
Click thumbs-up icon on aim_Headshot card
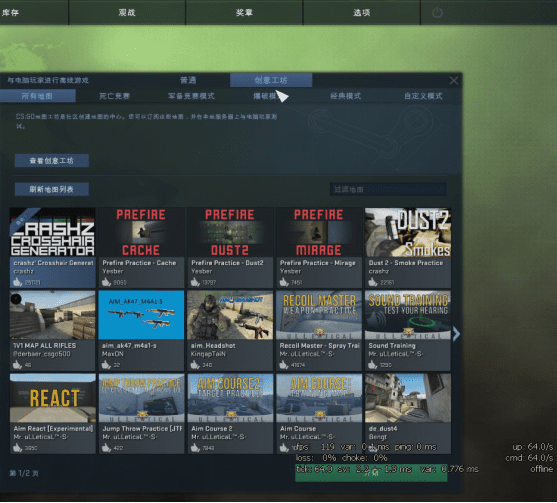pos(195,365)
